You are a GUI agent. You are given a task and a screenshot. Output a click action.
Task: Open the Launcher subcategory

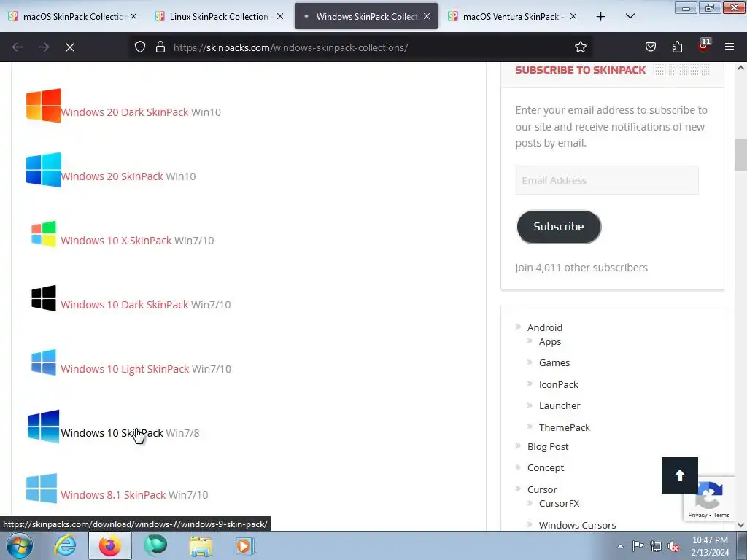click(x=560, y=405)
